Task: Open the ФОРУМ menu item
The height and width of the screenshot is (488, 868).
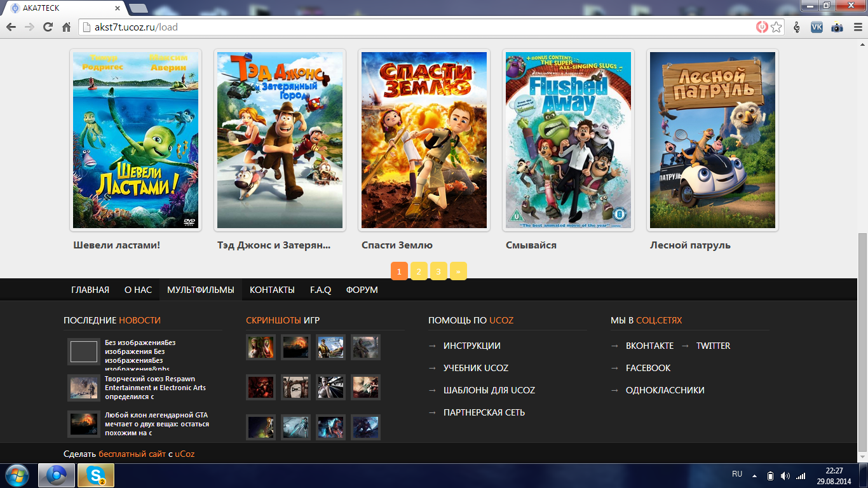Action: 362,290
